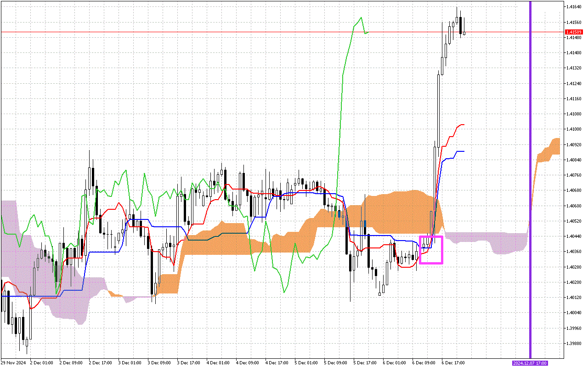588x368 pixels.
Task: Click the 3 Dec 01:00 time label
Action: (130, 363)
